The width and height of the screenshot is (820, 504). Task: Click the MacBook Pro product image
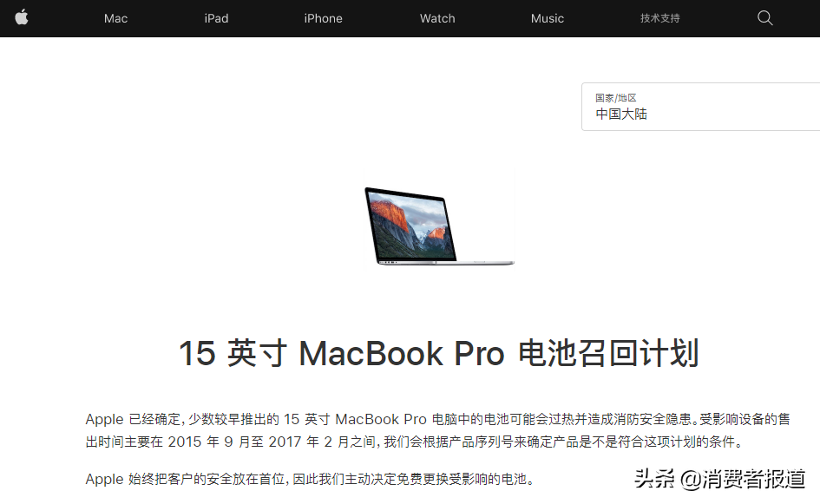click(439, 226)
